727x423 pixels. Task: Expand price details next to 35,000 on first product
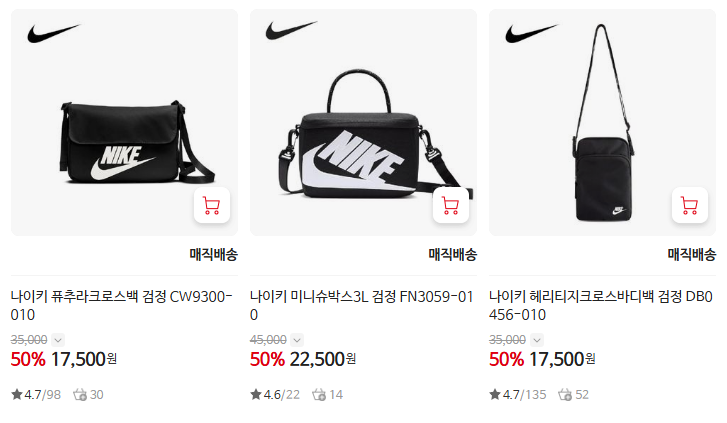(58, 340)
